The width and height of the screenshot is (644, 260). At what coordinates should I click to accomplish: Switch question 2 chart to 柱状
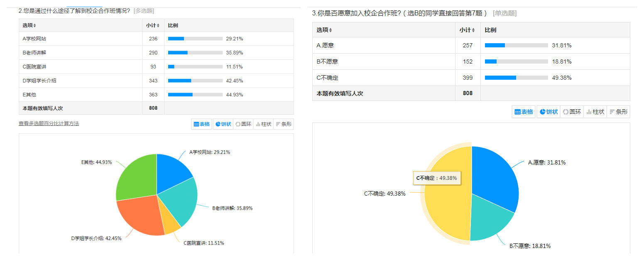pos(263,124)
